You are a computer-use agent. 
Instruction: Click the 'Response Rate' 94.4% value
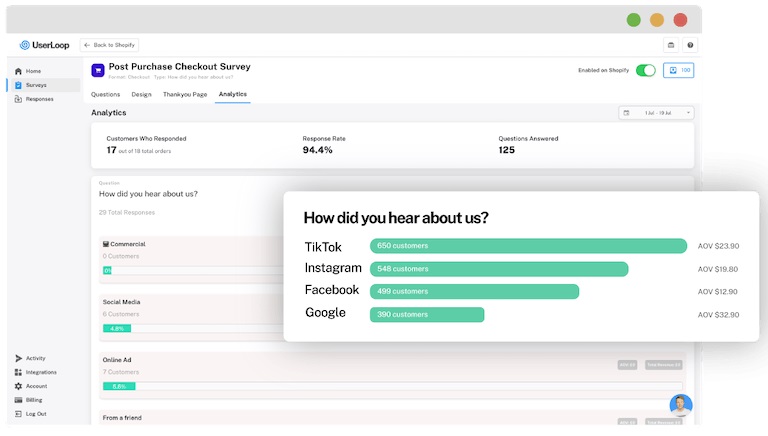click(317, 150)
